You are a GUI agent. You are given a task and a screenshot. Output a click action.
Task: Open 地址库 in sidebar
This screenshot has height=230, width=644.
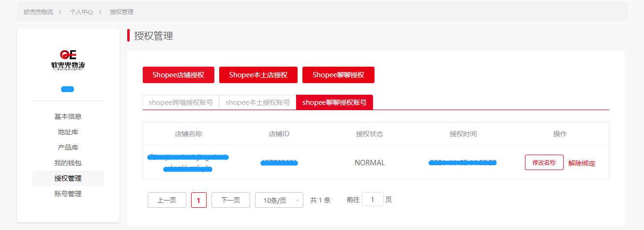68,132
